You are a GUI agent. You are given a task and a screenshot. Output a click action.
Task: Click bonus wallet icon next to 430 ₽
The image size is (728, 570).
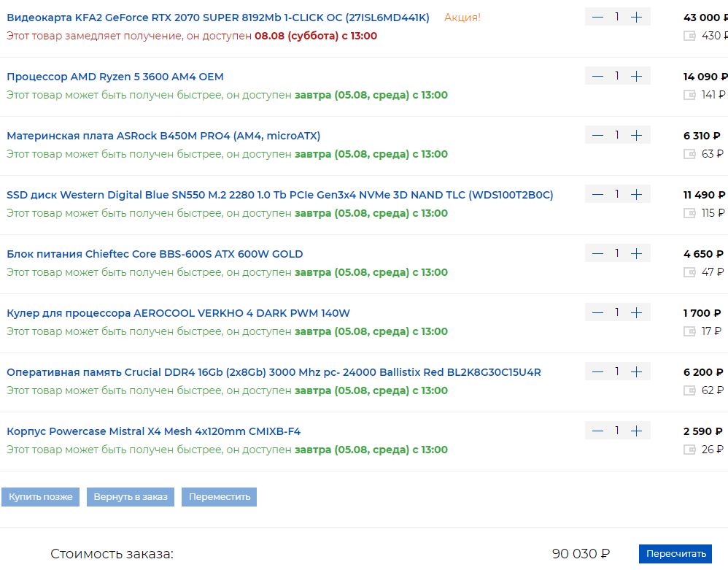tap(689, 36)
